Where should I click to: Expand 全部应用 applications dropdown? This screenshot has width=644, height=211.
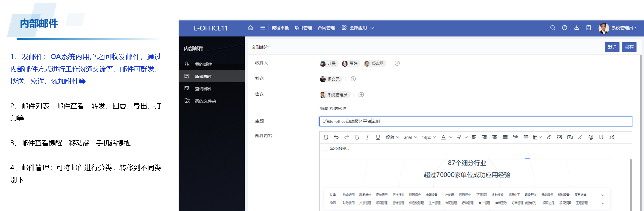358,28
